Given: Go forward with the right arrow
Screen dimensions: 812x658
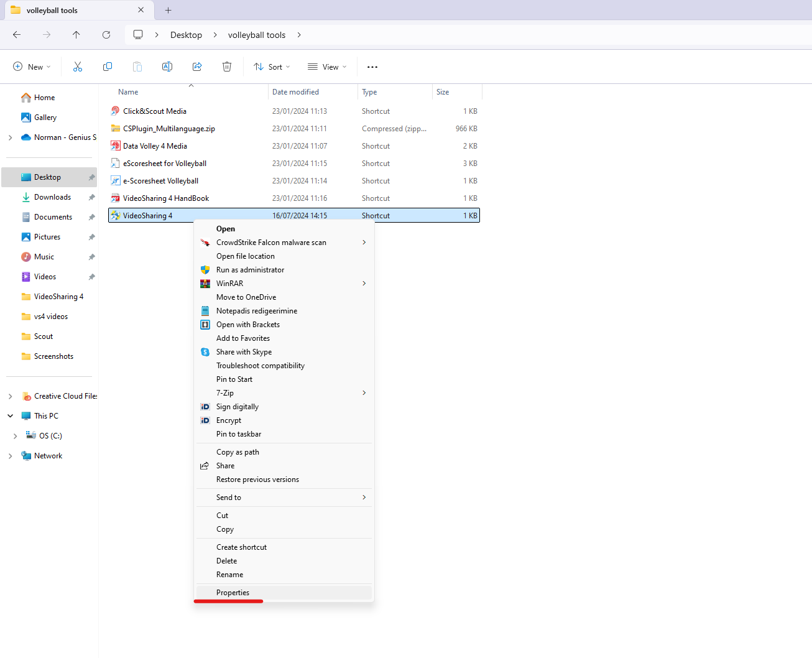Looking at the screenshot, I should tap(47, 35).
